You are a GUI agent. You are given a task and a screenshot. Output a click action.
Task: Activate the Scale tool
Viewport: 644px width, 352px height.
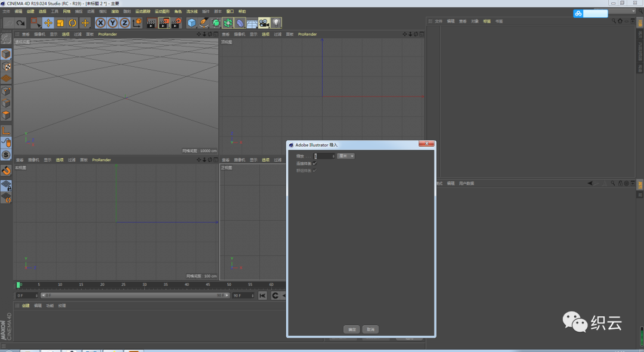point(60,23)
